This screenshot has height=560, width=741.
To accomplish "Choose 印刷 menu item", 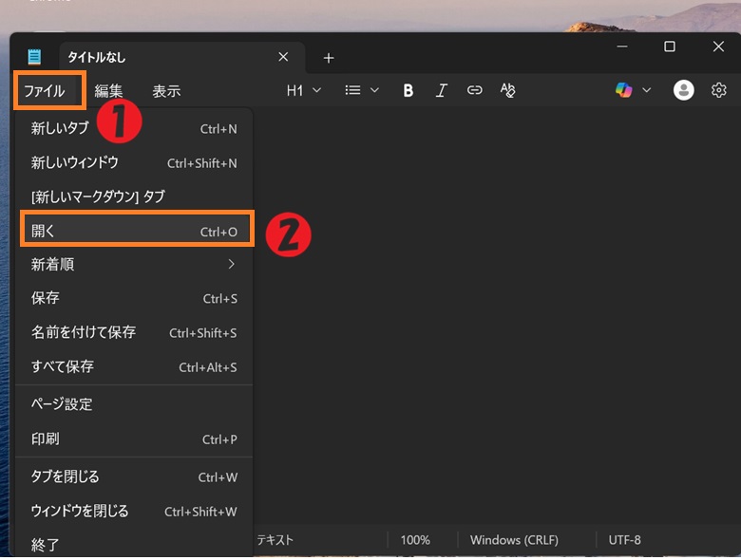I will tap(134, 439).
